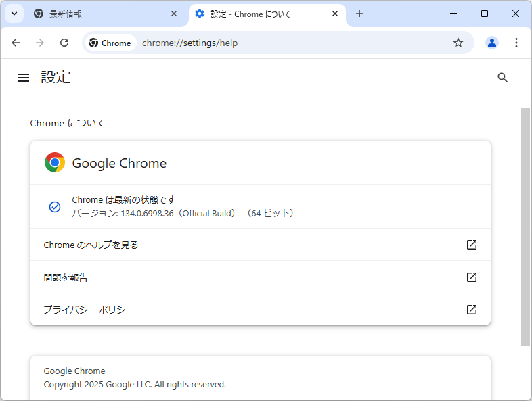This screenshot has height=401, width=532.
Task: Open the settings hamburger menu
Action: pyautogui.click(x=24, y=78)
